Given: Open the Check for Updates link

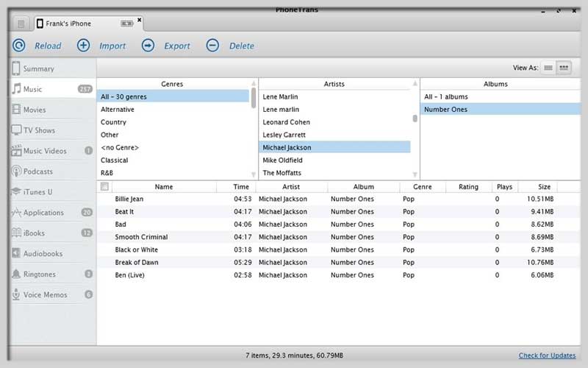Looking at the screenshot, I should pos(547,355).
